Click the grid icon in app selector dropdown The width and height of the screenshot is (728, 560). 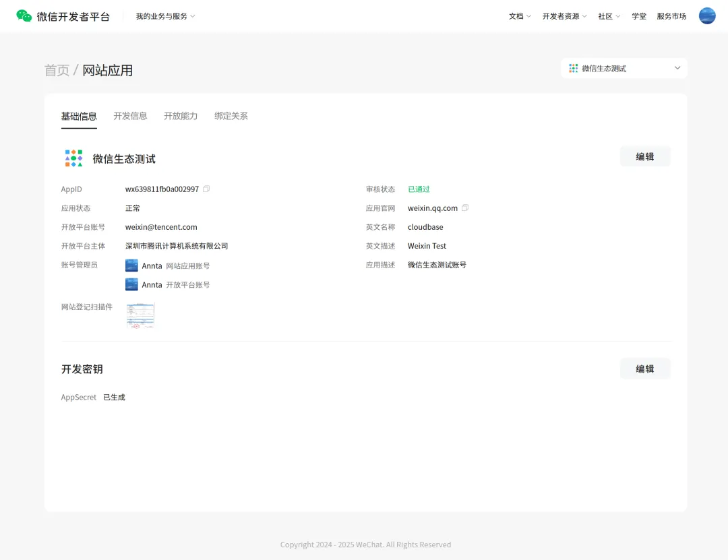click(x=574, y=68)
